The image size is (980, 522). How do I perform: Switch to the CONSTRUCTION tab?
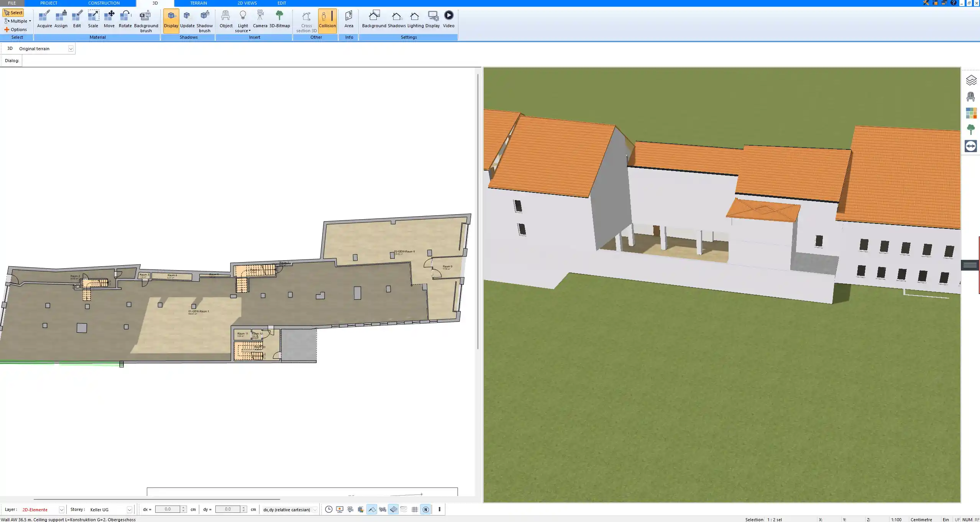point(104,3)
